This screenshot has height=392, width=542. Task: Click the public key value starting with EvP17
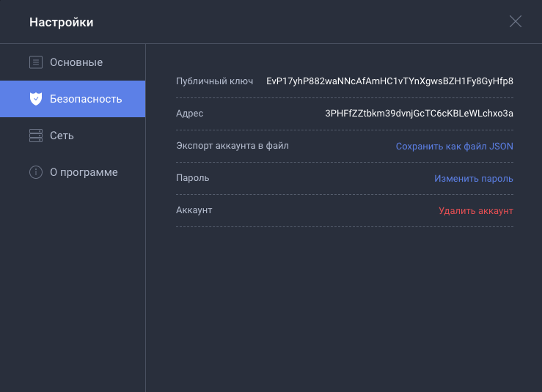click(x=389, y=81)
